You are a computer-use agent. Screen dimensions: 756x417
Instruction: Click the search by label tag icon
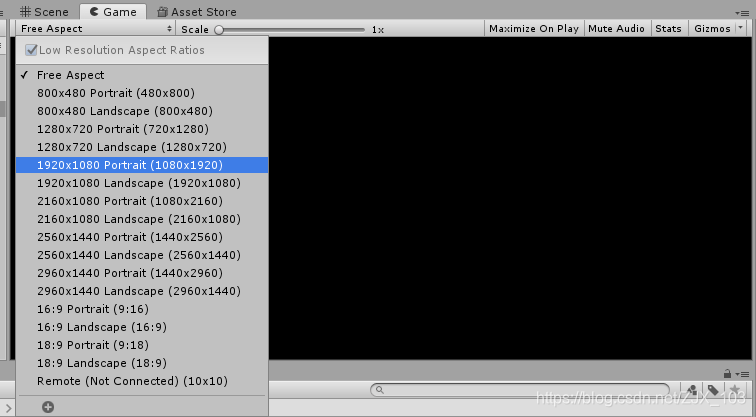(x=714, y=390)
